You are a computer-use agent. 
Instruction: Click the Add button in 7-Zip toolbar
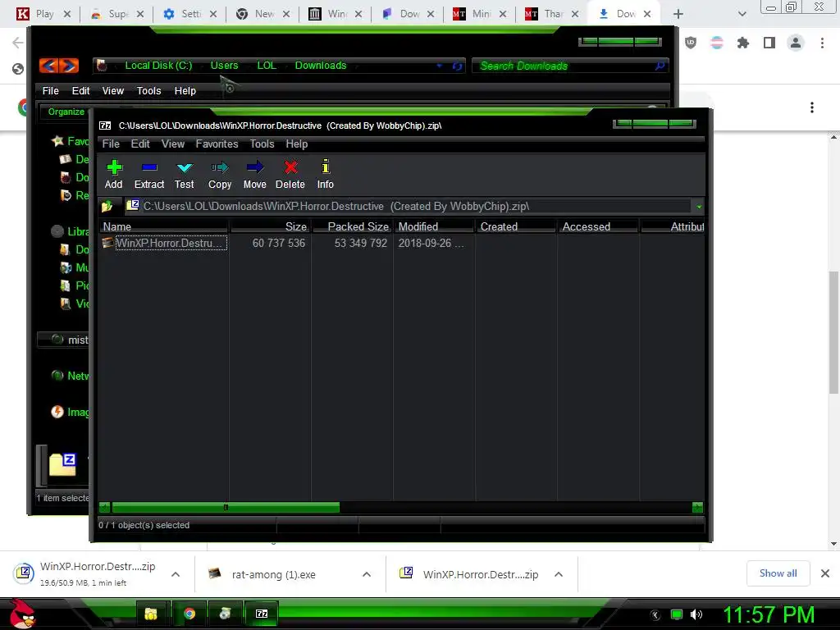(113, 174)
